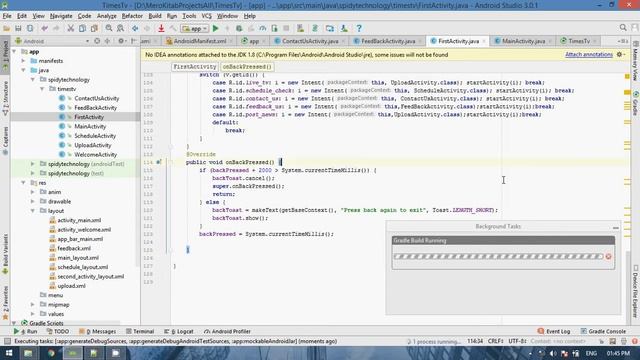Expand the anim folder
This screenshot has width=640, height=360.
[33, 192]
